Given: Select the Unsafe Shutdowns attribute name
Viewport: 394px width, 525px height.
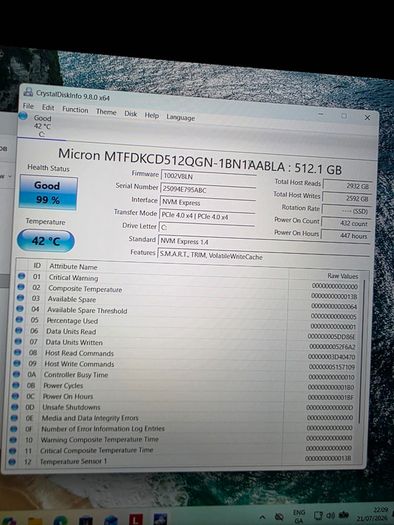Looking at the screenshot, I should tap(71, 407).
